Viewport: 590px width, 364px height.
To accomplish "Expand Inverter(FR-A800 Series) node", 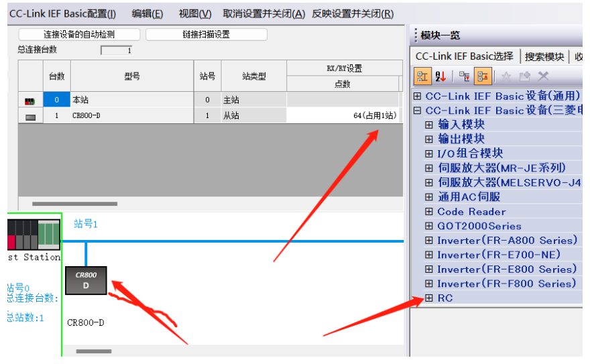I will pos(429,240).
